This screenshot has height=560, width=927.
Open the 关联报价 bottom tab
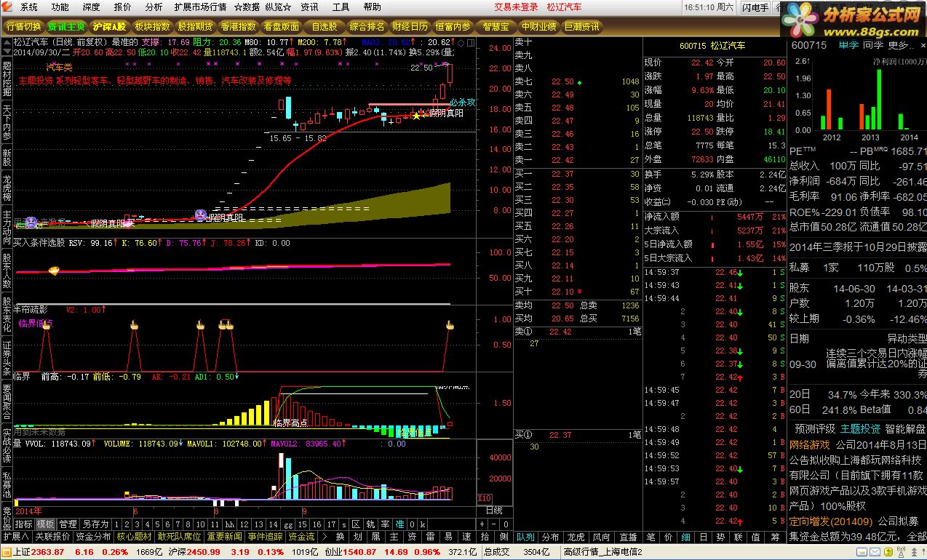pyautogui.click(x=52, y=537)
